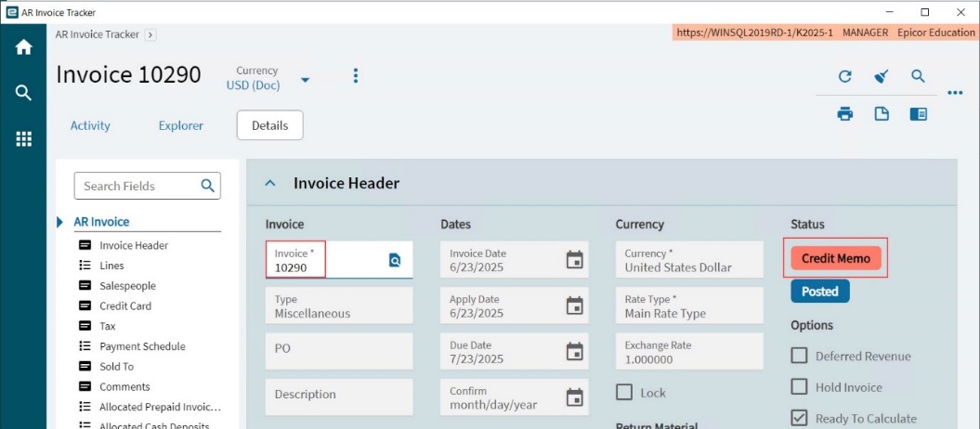
Task: Click the Rate Type field
Action: click(689, 305)
